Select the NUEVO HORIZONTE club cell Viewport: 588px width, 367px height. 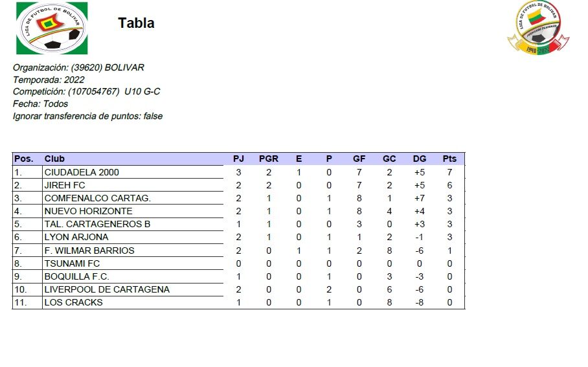[88, 211]
